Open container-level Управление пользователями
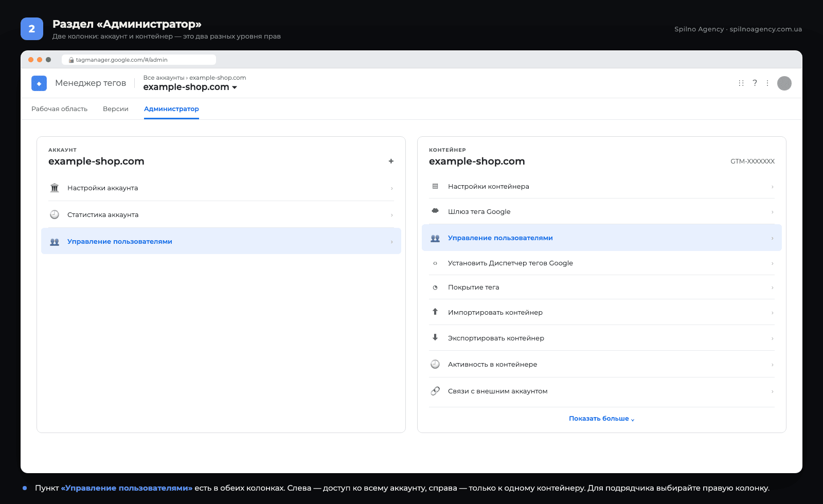The image size is (823, 504). coord(602,238)
